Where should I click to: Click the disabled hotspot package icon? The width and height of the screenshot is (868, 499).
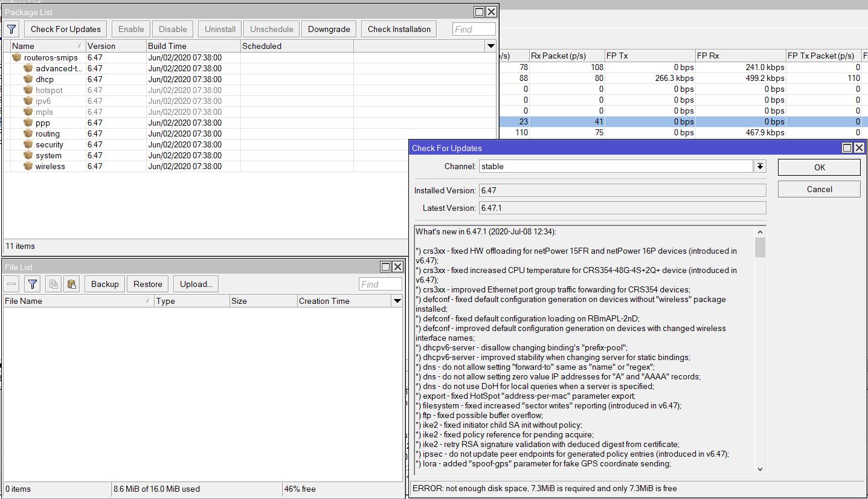(x=28, y=90)
